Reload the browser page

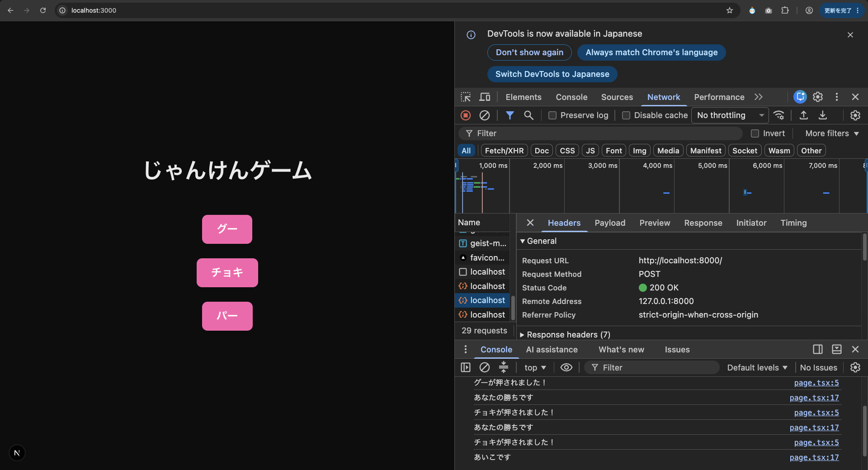(43, 10)
